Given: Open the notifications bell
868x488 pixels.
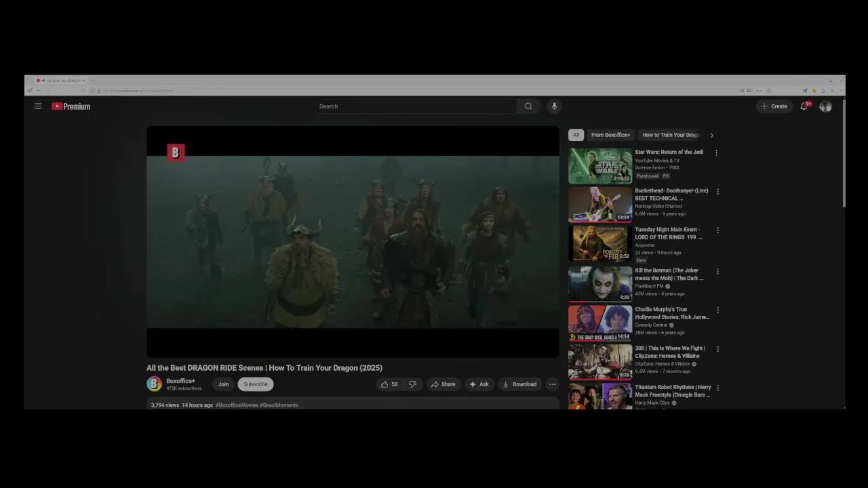Looking at the screenshot, I should [804, 106].
